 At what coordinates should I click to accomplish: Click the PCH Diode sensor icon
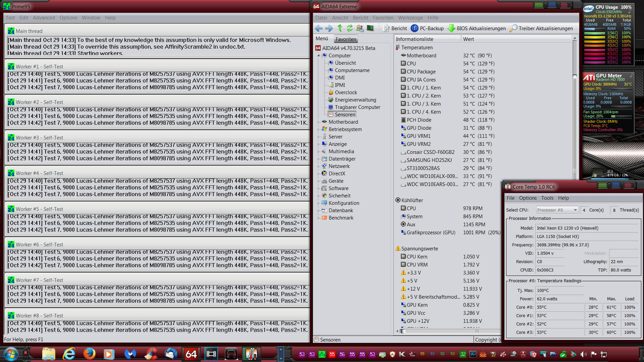pyautogui.click(x=403, y=120)
